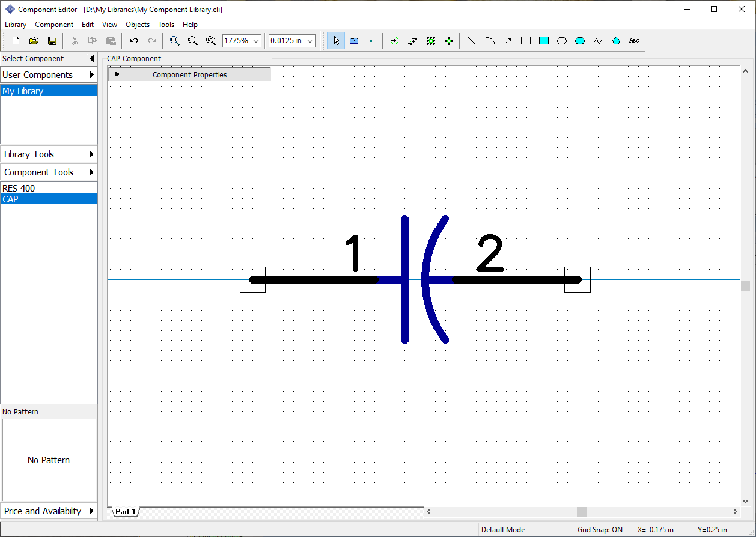This screenshot has height=537, width=756.
Task: Select the filled Polygon tool
Action: 616,41
